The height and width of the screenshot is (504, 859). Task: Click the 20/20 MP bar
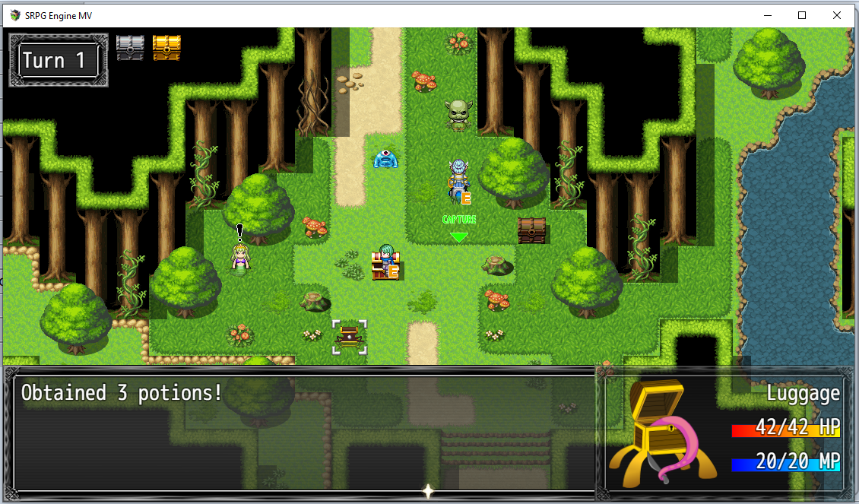point(785,462)
